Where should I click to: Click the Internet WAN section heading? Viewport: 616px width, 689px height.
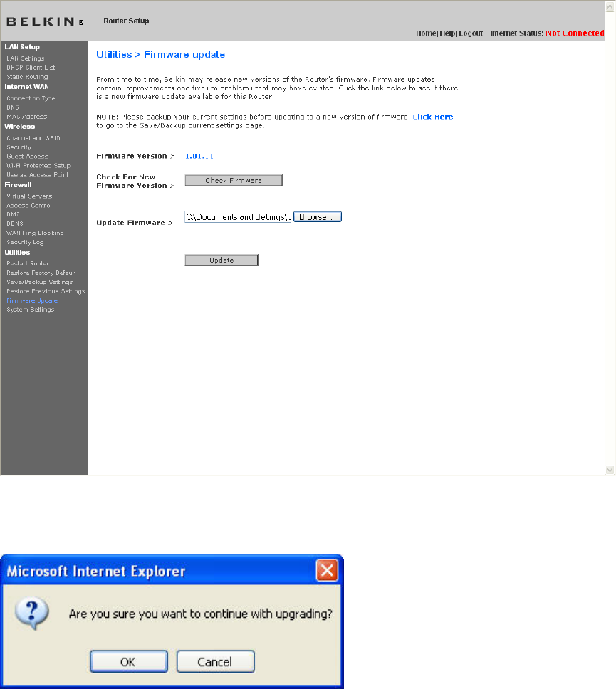(27, 87)
